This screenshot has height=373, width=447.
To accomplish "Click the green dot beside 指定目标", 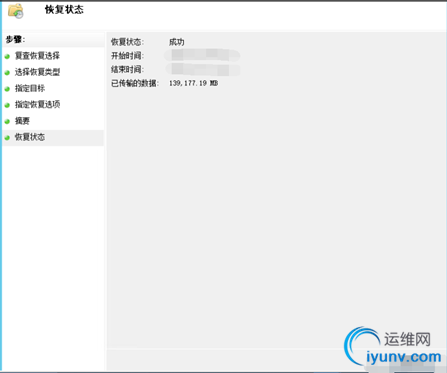I will point(7,89).
